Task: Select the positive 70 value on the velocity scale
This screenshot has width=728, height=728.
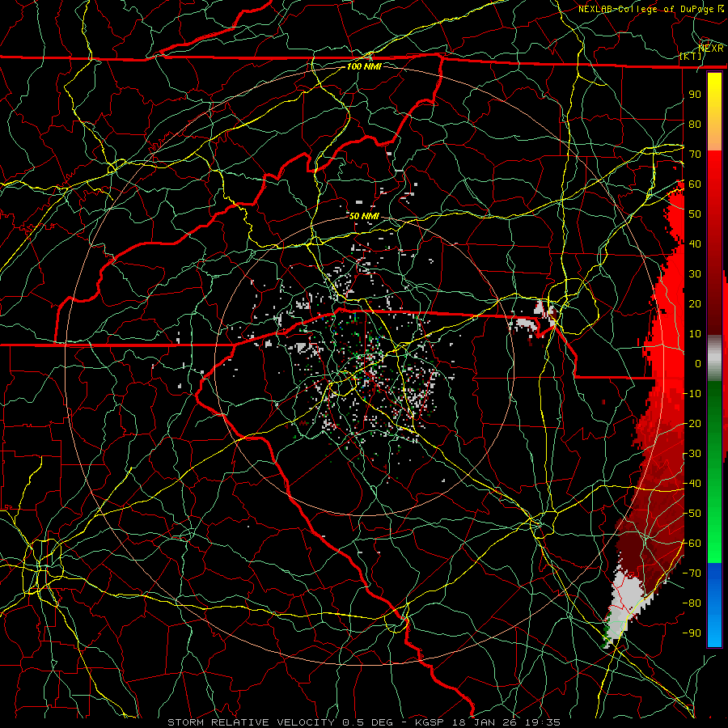Action: 695,154
